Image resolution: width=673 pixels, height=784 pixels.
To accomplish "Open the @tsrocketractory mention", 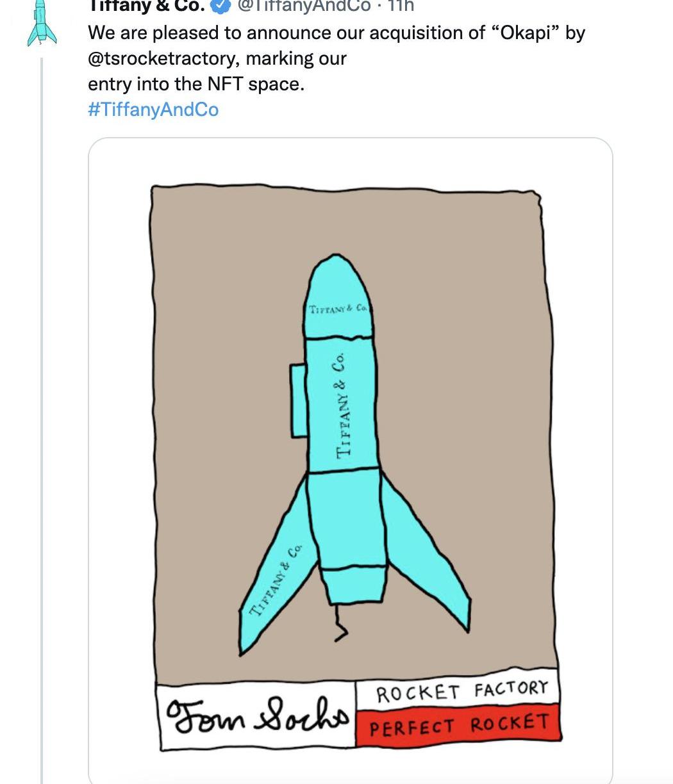I will (x=162, y=58).
